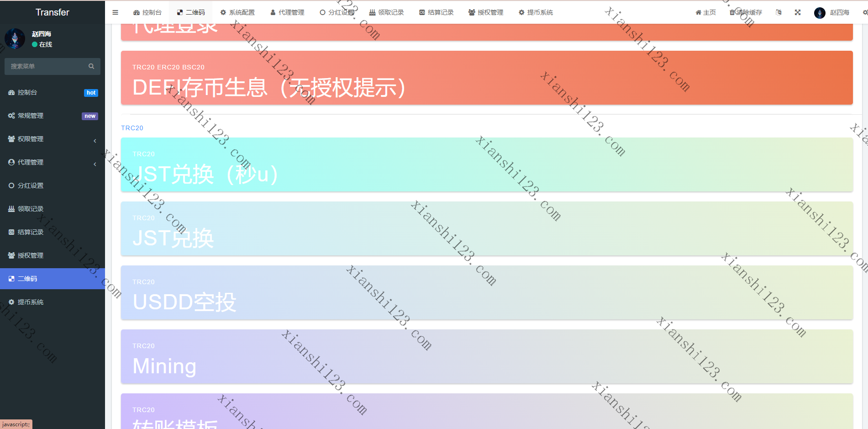Open the 赵四海 user menu in header

click(832, 12)
